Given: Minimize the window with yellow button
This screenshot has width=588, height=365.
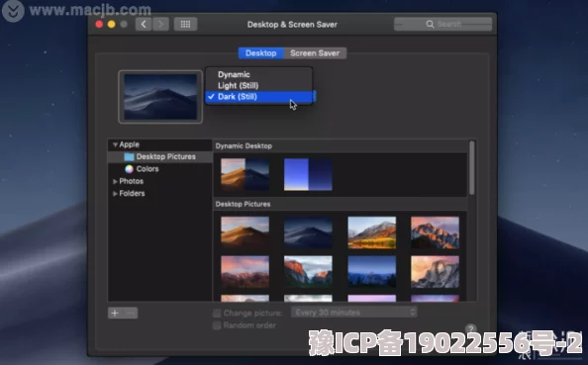Looking at the screenshot, I should [112, 25].
